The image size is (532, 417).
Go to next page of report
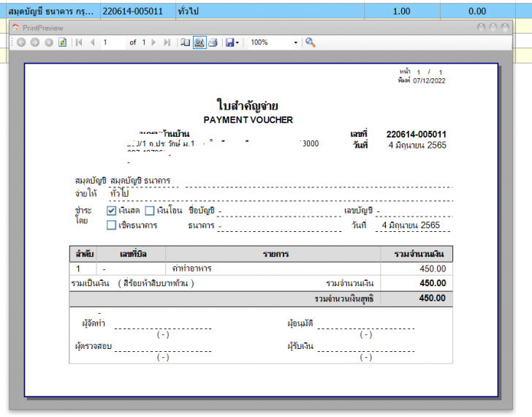pos(153,42)
